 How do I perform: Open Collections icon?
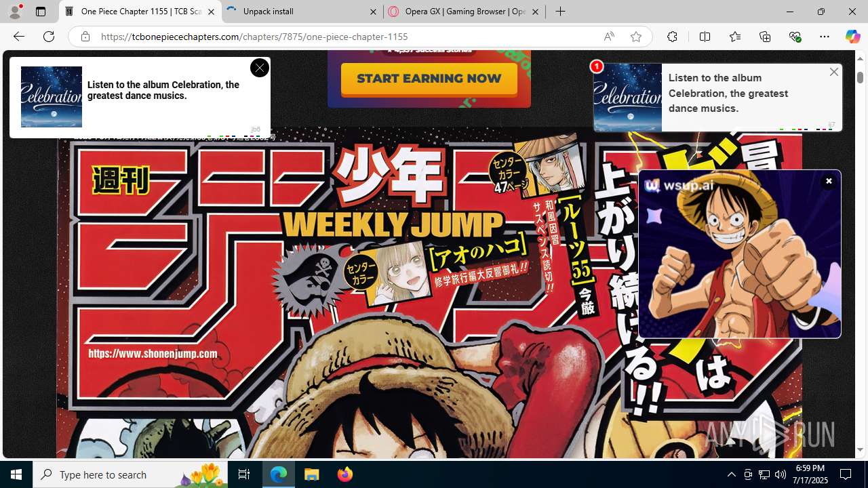(x=765, y=37)
